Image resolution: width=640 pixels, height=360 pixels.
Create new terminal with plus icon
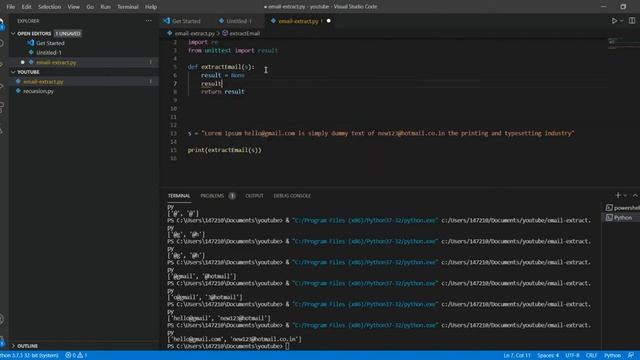click(618, 196)
